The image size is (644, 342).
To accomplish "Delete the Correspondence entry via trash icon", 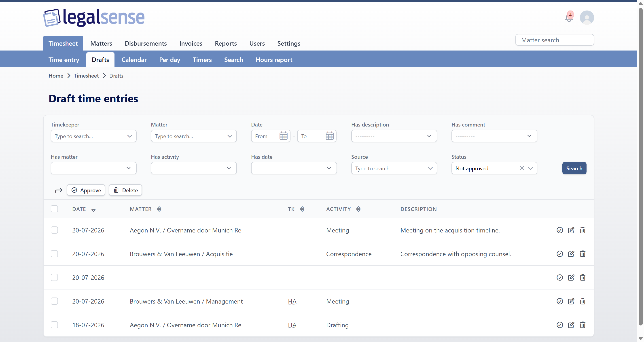I will pos(583,254).
